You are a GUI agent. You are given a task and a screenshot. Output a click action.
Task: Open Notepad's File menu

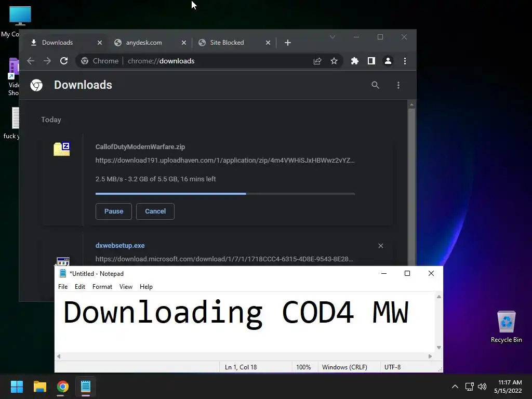tap(63, 287)
